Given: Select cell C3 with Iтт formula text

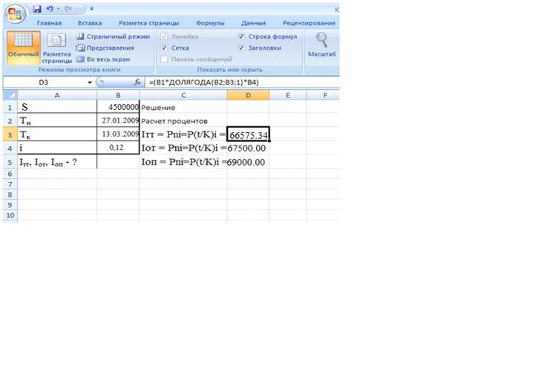Looking at the screenshot, I should click(x=183, y=134).
